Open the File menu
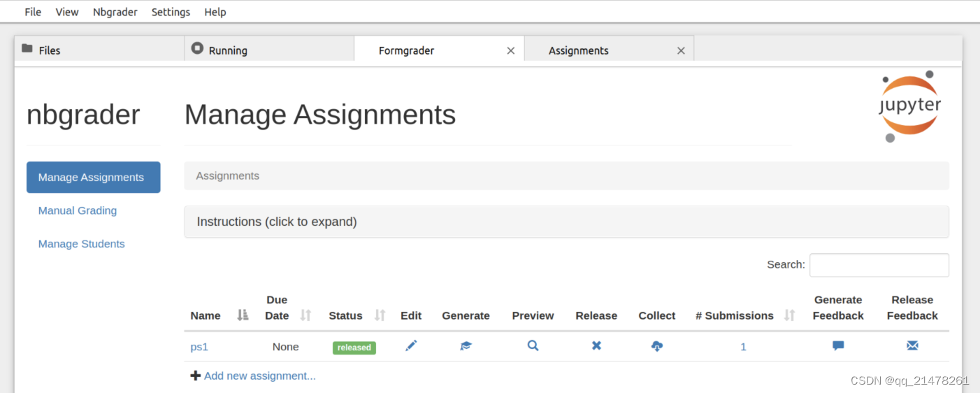 [x=33, y=12]
